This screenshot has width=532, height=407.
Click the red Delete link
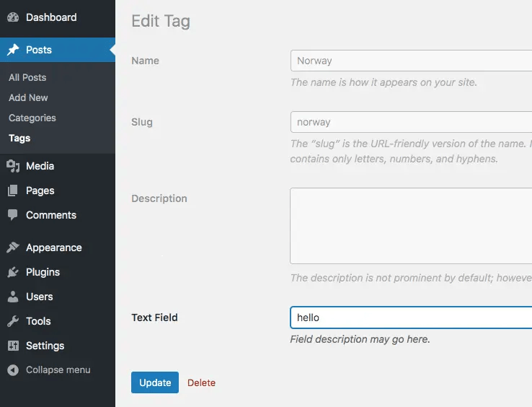point(202,383)
